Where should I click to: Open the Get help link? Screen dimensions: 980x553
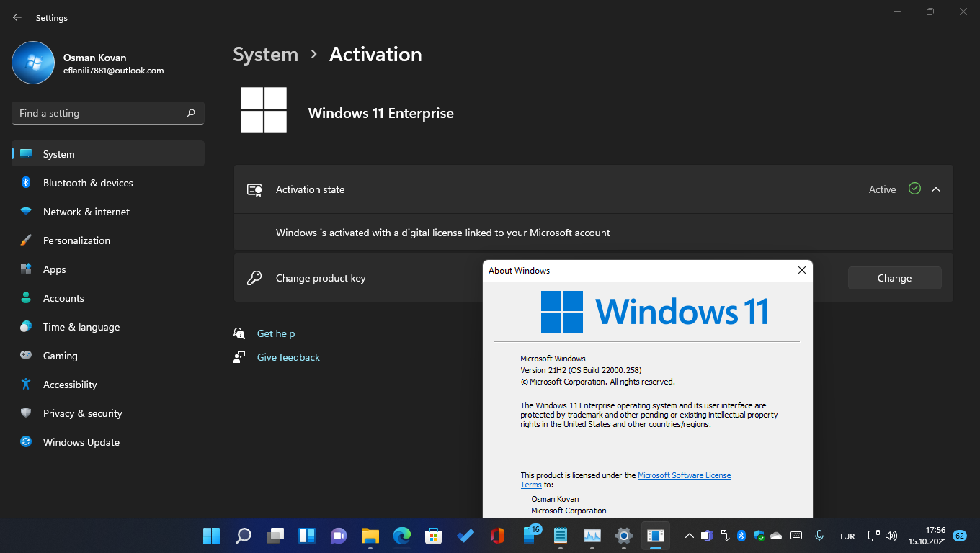[x=276, y=333]
